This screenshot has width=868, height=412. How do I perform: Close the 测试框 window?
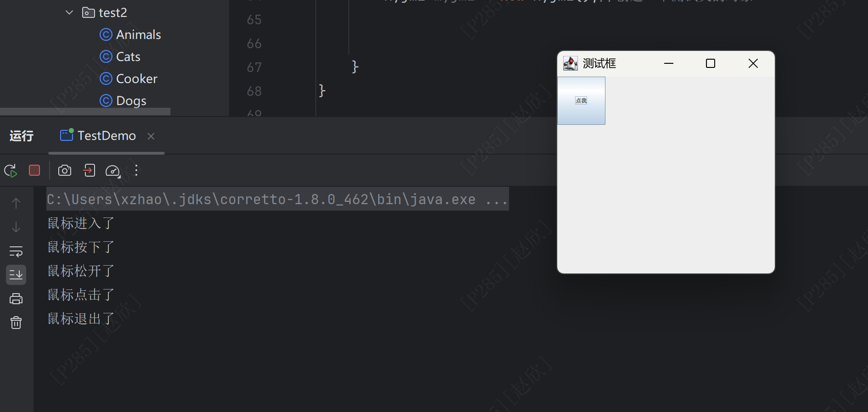tap(753, 63)
